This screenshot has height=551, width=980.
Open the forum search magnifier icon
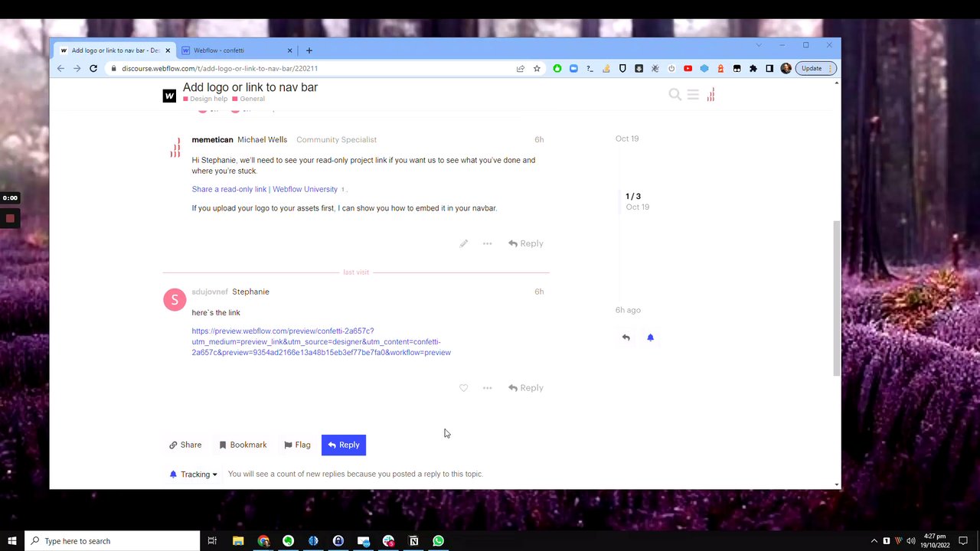[675, 94]
